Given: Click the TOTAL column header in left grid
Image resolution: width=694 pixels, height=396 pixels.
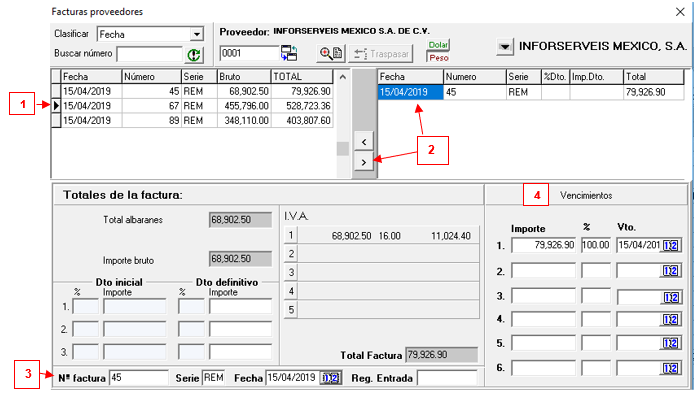Looking at the screenshot, I should pyautogui.click(x=302, y=77).
